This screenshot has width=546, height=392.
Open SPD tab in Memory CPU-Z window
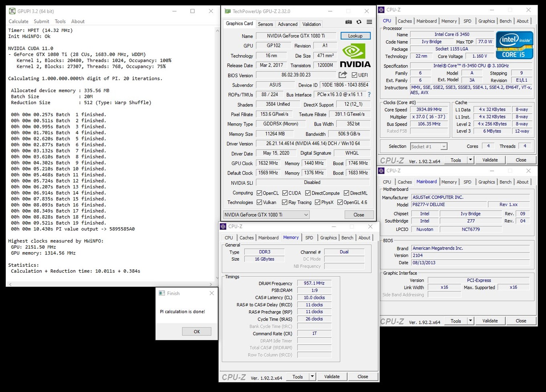[309, 238]
